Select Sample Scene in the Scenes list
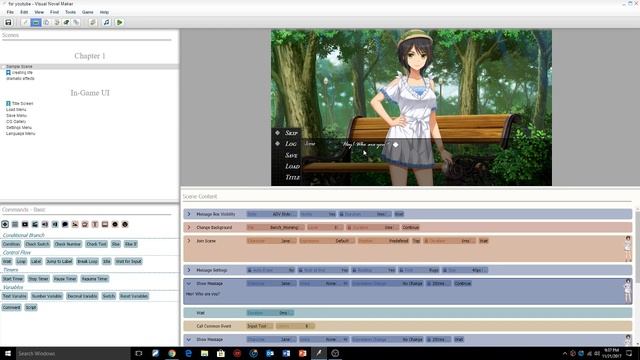Screen dimensions: 640x360 point(19,67)
